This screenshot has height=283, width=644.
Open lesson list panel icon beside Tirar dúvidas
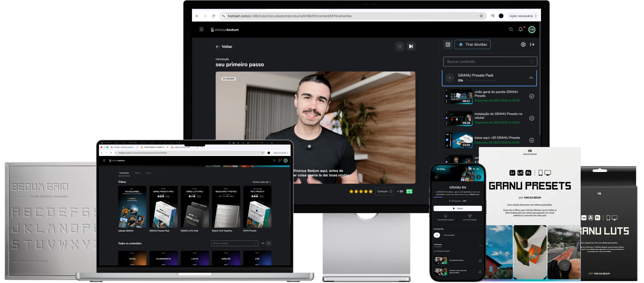[448, 45]
